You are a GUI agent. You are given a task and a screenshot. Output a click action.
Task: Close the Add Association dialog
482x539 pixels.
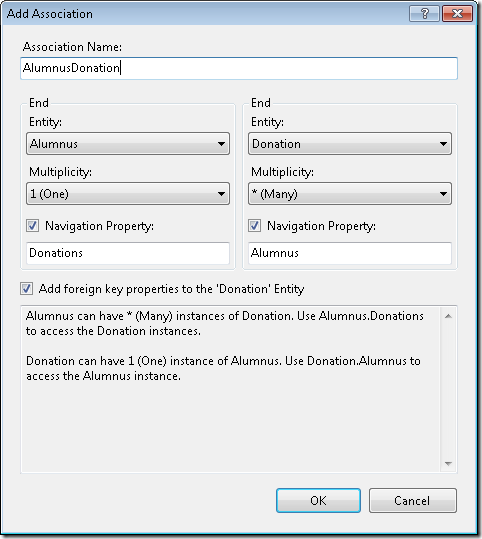[457, 14]
